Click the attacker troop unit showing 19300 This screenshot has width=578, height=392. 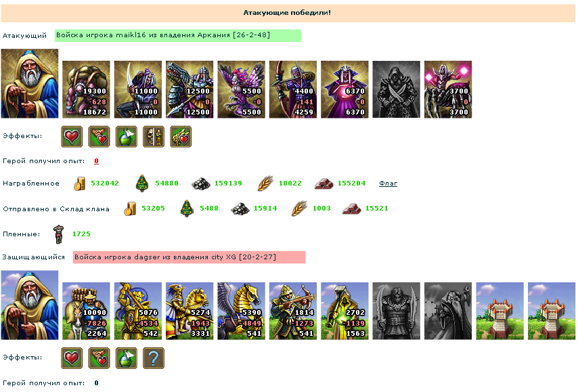point(86,89)
